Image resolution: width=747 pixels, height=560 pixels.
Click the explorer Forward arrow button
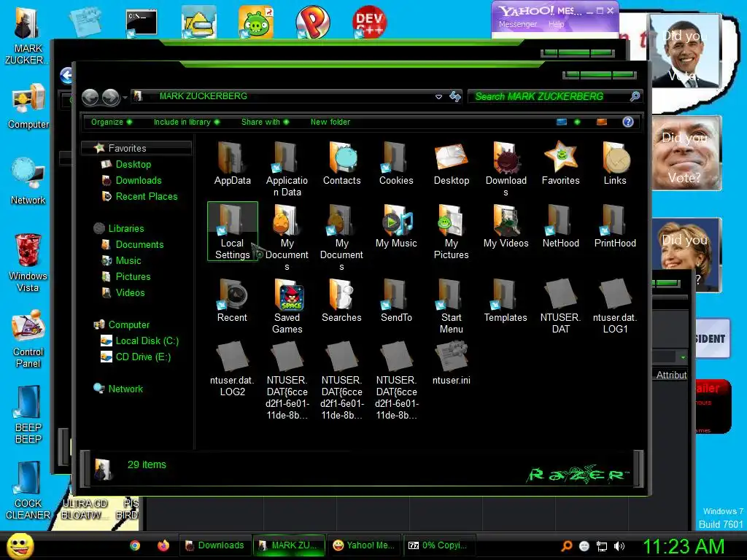click(x=111, y=97)
